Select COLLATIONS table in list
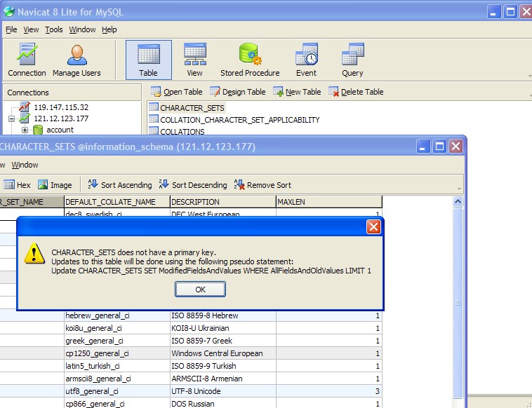The height and width of the screenshot is (408, 532). (182, 132)
